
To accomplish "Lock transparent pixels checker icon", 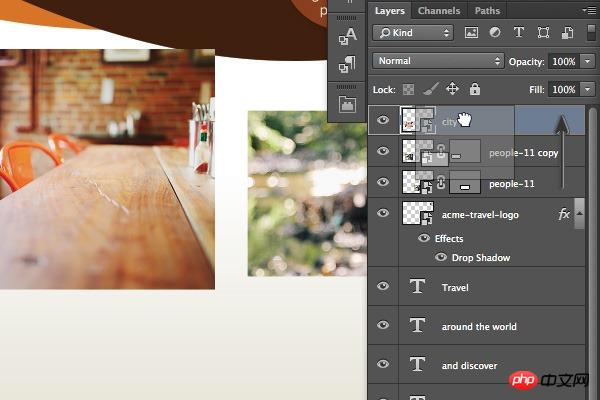I will point(408,90).
